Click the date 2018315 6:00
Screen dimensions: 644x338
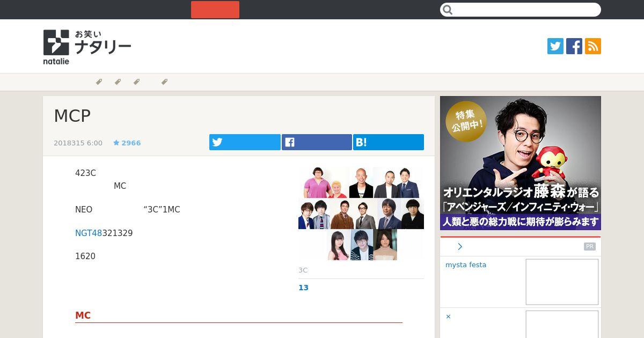click(x=78, y=143)
